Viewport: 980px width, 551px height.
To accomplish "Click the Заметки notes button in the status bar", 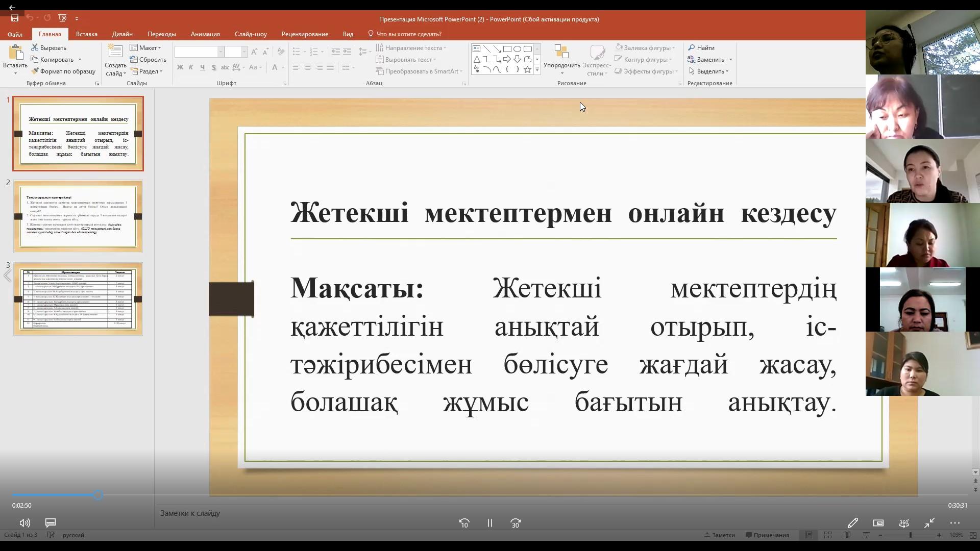I will (x=719, y=535).
